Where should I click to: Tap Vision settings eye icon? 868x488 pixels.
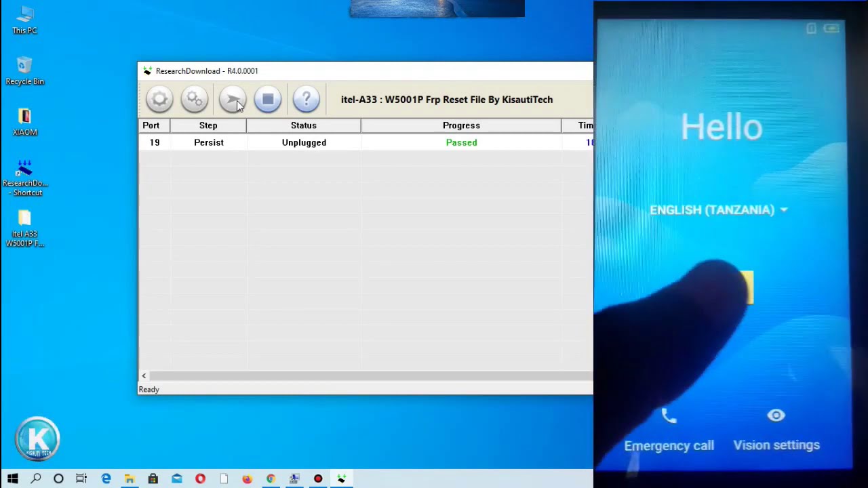point(776,415)
